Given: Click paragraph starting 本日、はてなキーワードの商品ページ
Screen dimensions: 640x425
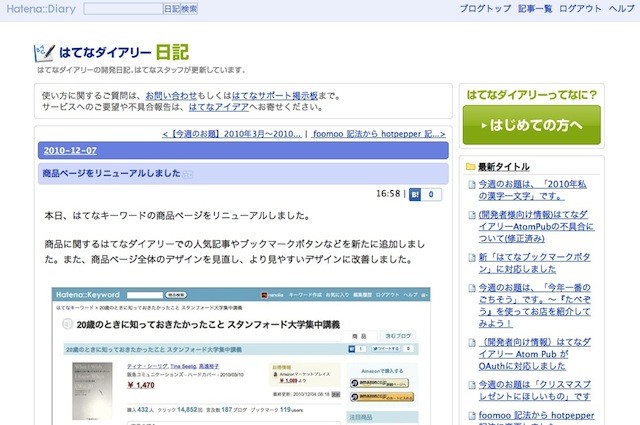Looking at the screenshot, I should click(x=177, y=216).
